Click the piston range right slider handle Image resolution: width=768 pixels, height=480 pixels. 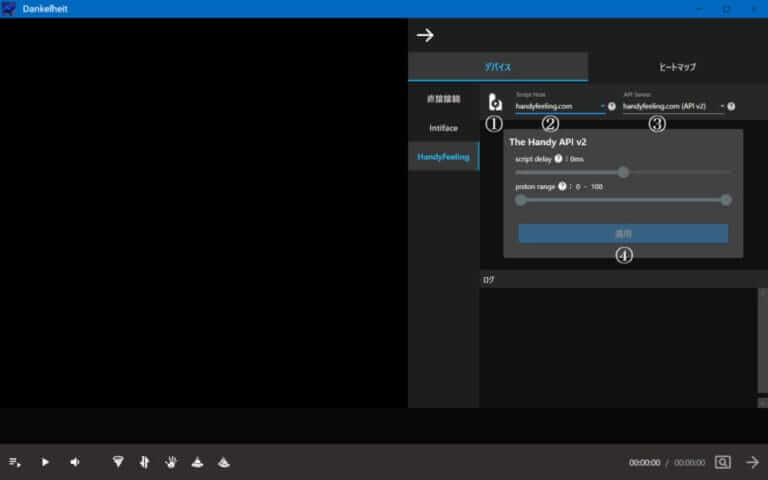[726, 200]
